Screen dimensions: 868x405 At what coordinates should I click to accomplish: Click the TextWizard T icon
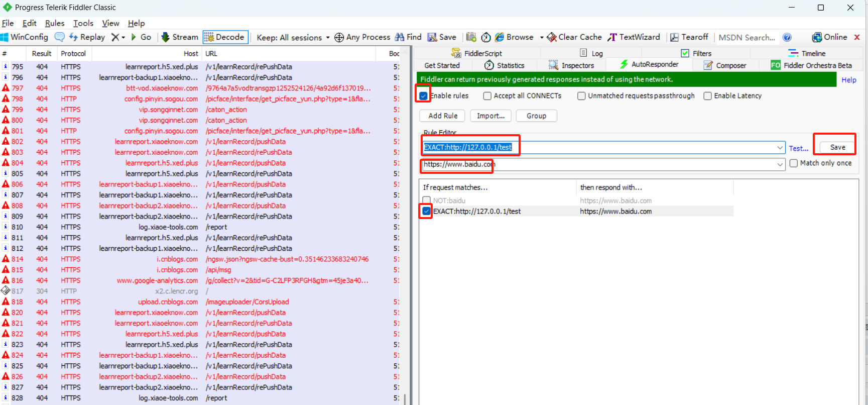pos(612,37)
